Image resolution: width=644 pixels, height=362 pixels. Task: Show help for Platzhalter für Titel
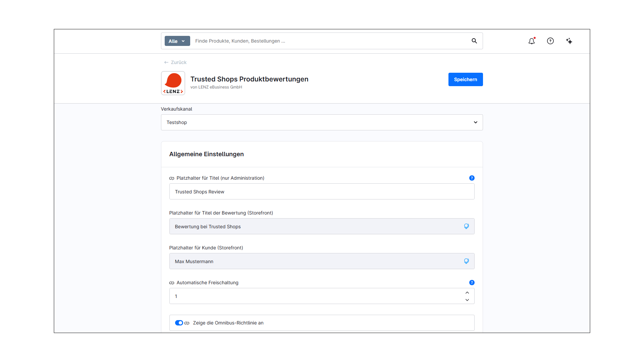click(472, 178)
